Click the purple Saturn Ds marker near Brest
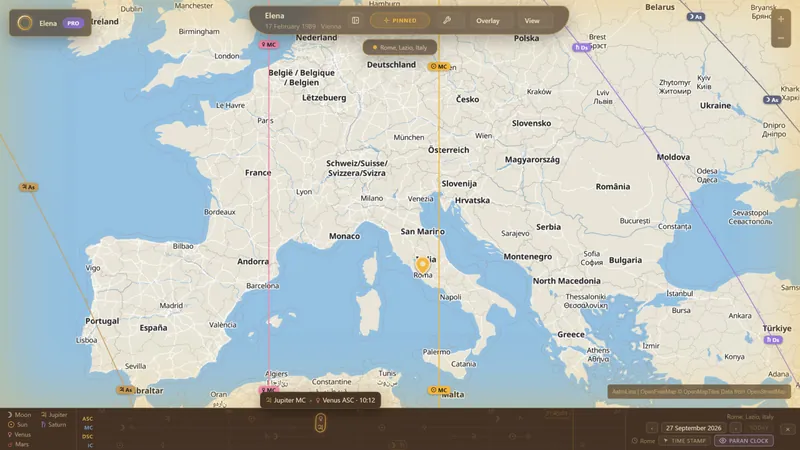This screenshot has height=450, width=800. click(x=581, y=47)
